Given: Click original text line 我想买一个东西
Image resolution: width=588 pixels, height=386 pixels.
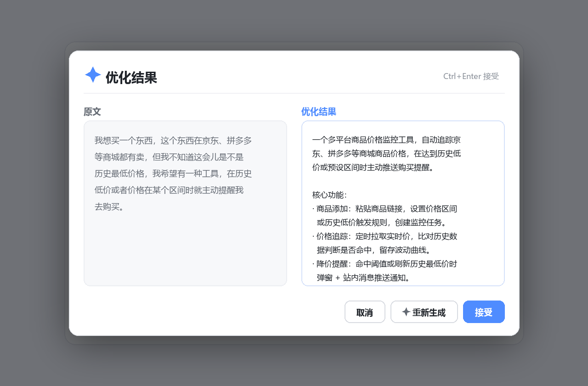Looking at the screenshot, I should [173, 140].
